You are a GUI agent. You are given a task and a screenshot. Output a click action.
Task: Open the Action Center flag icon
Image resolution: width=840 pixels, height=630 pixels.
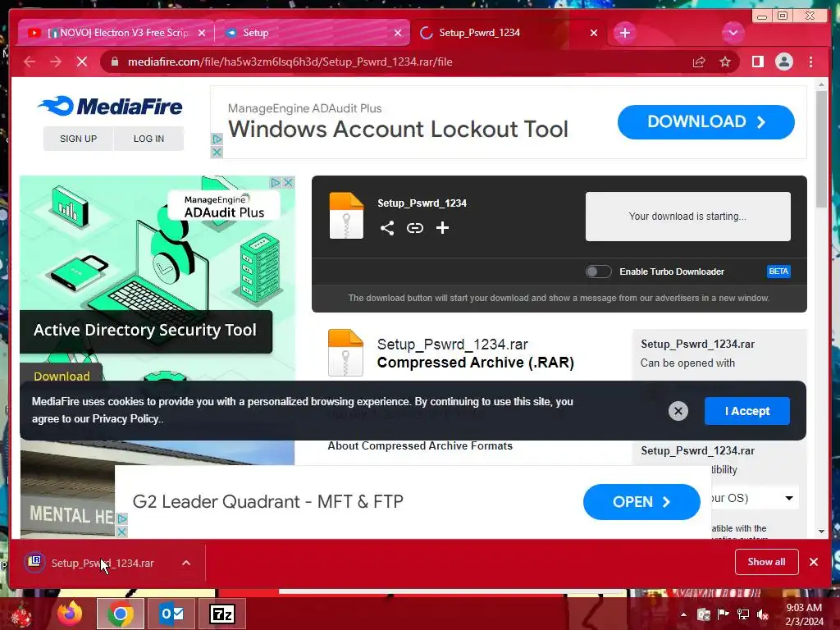pos(724,614)
